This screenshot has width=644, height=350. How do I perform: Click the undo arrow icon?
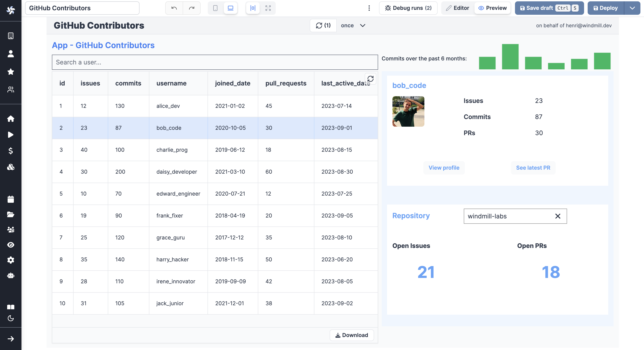pos(174,8)
